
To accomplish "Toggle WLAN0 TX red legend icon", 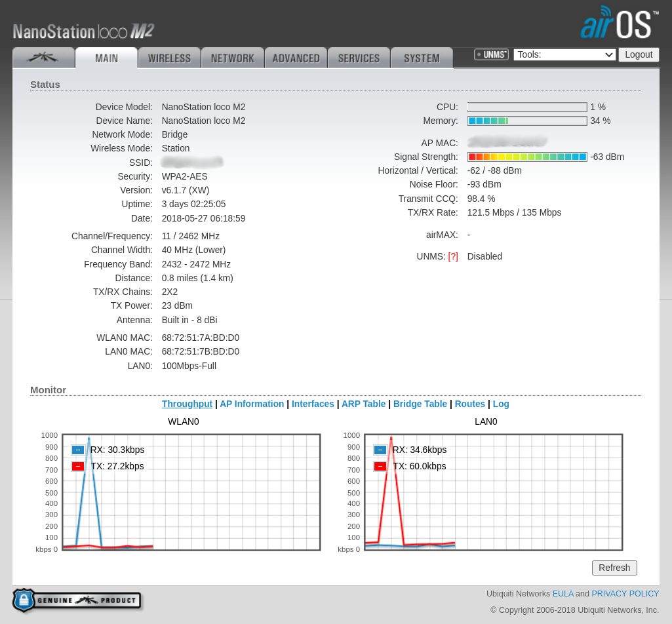I will pyautogui.click(x=78, y=466).
